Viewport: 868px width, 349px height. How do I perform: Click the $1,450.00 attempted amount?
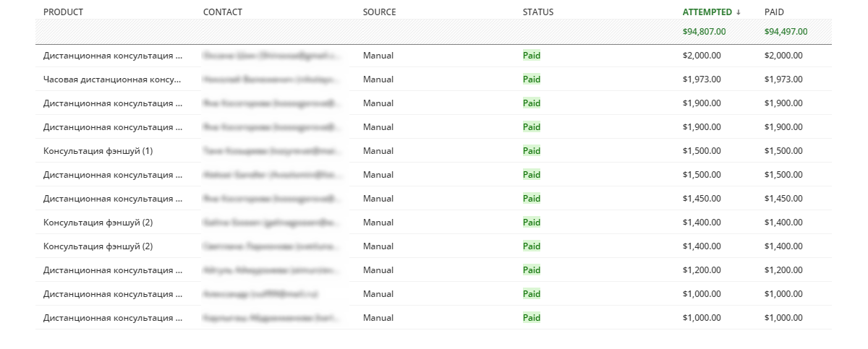(701, 199)
